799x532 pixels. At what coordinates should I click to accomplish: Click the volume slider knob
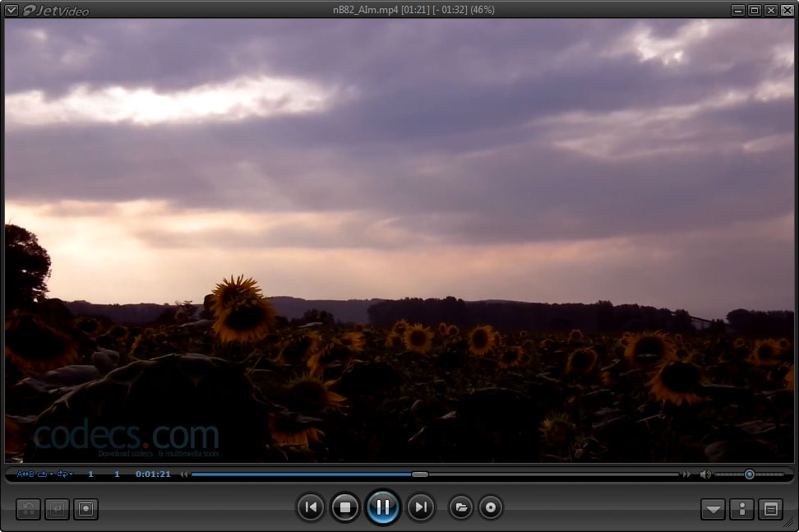point(750,474)
